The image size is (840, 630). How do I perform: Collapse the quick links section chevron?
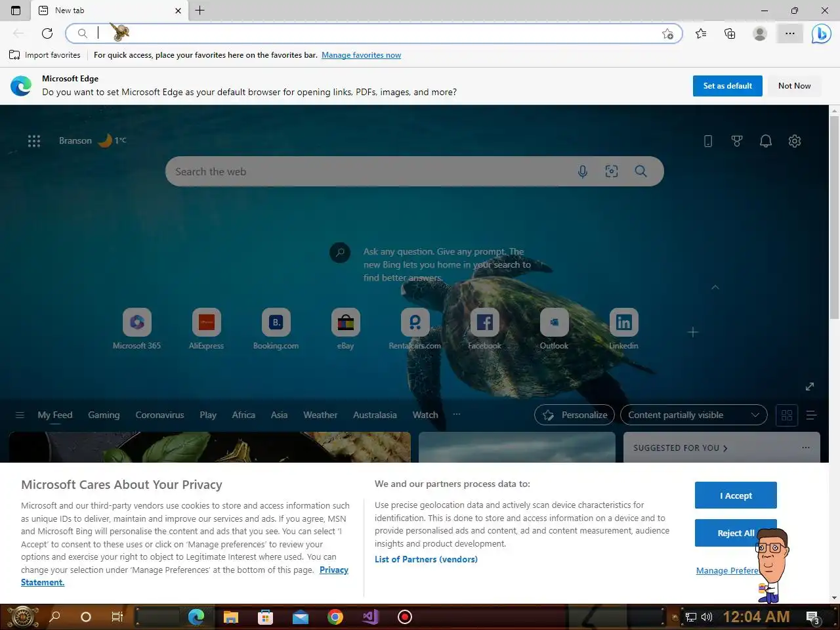click(x=715, y=287)
